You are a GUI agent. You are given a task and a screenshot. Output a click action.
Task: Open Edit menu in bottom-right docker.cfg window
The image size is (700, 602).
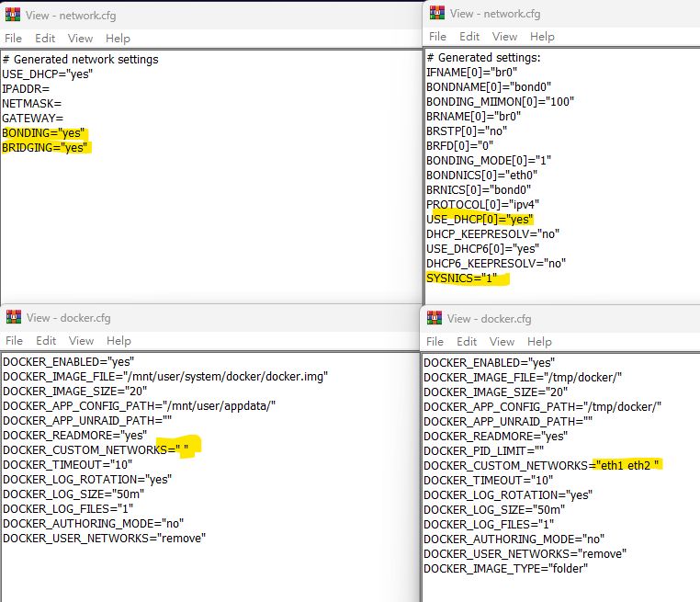467,342
